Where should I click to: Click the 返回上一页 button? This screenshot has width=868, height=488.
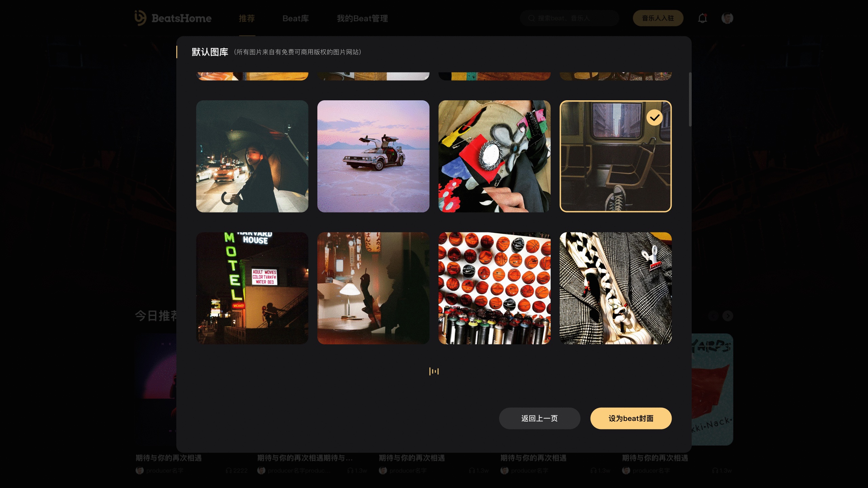539,418
